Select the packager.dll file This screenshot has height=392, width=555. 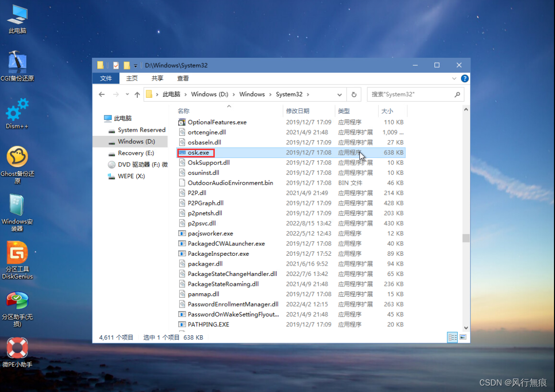pos(205,264)
